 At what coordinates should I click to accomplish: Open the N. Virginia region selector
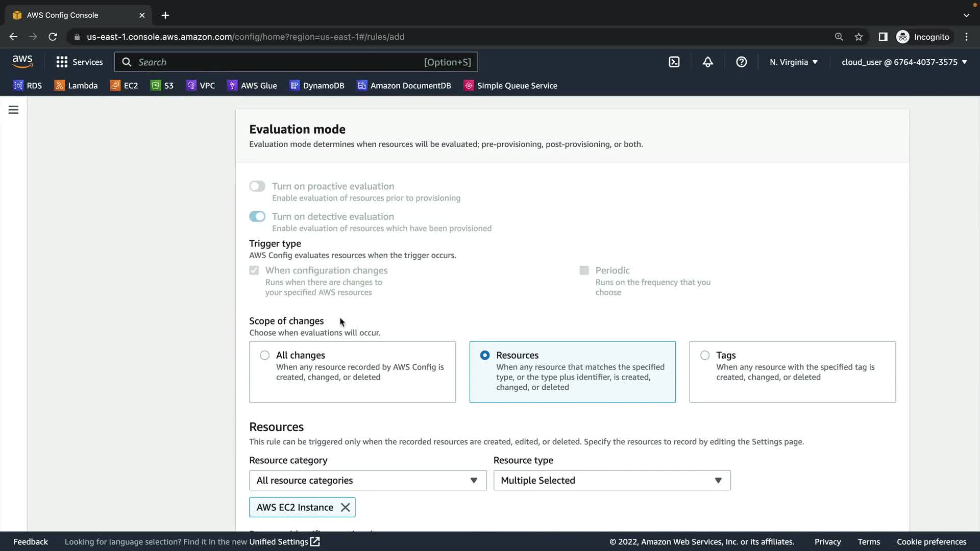794,62
